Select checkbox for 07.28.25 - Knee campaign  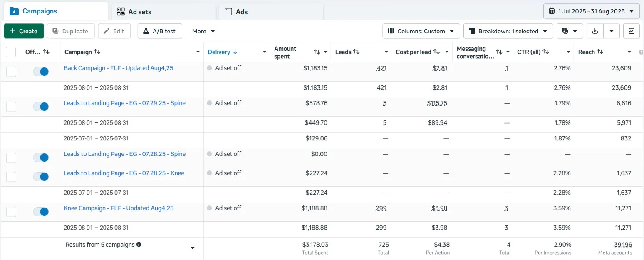[11, 177]
